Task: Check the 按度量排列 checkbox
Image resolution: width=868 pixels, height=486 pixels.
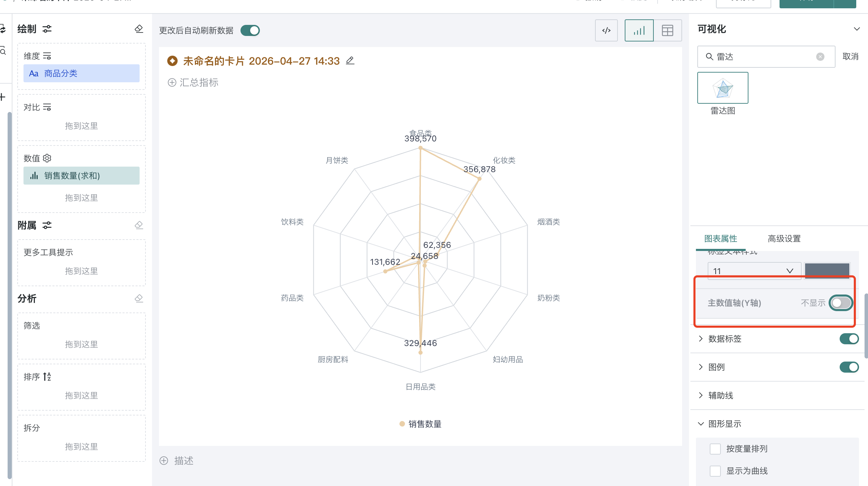Action: (716, 448)
